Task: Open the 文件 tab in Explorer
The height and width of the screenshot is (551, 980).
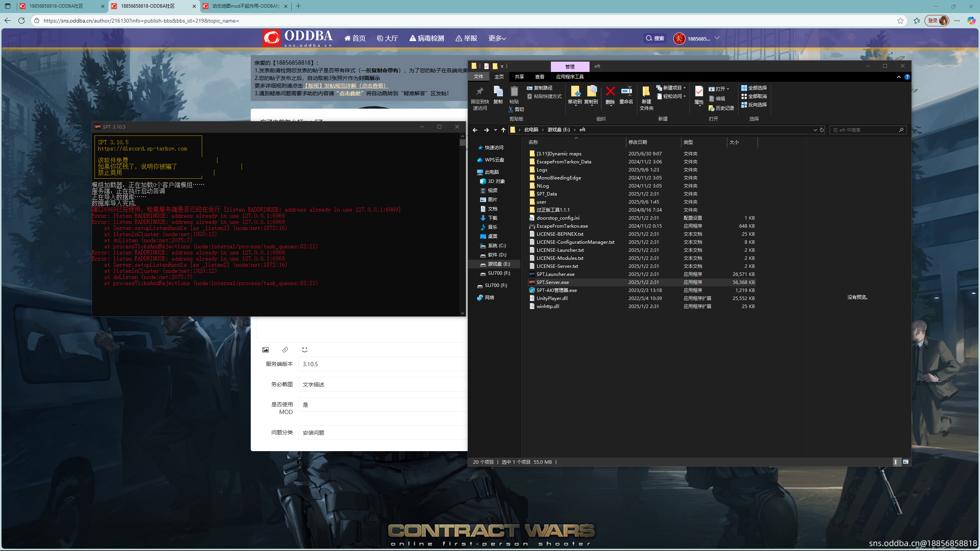Action: (x=479, y=77)
